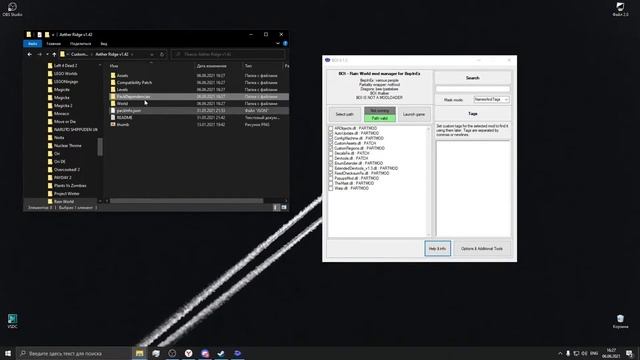The width and height of the screenshot is (640, 360).
Task: Open the notification center in system tray
Action: pyautogui.click(x=629, y=353)
